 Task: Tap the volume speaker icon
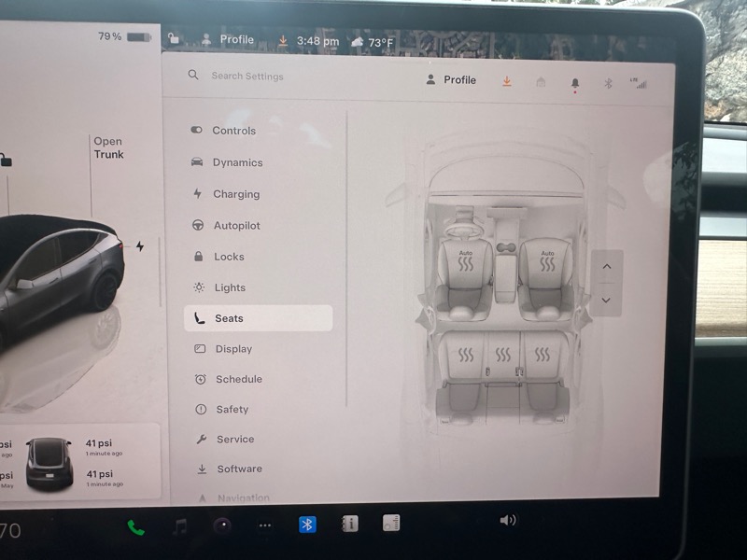tap(507, 520)
